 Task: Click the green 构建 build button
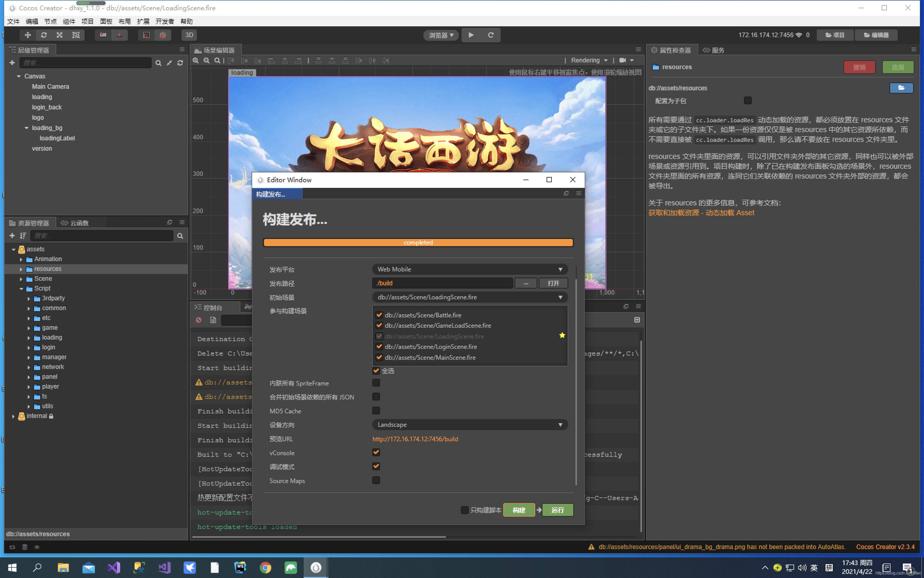519,510
